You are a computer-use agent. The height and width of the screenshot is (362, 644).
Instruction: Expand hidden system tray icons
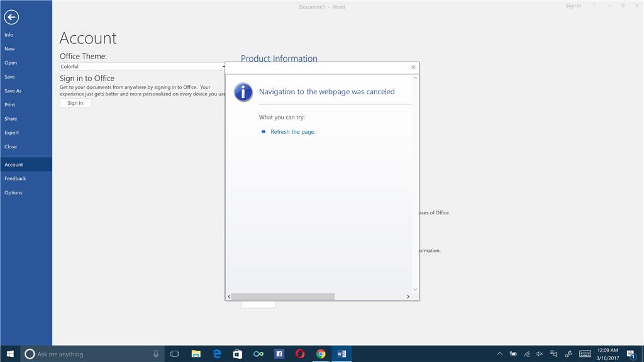pyautogui.click(x=499, y=354)
